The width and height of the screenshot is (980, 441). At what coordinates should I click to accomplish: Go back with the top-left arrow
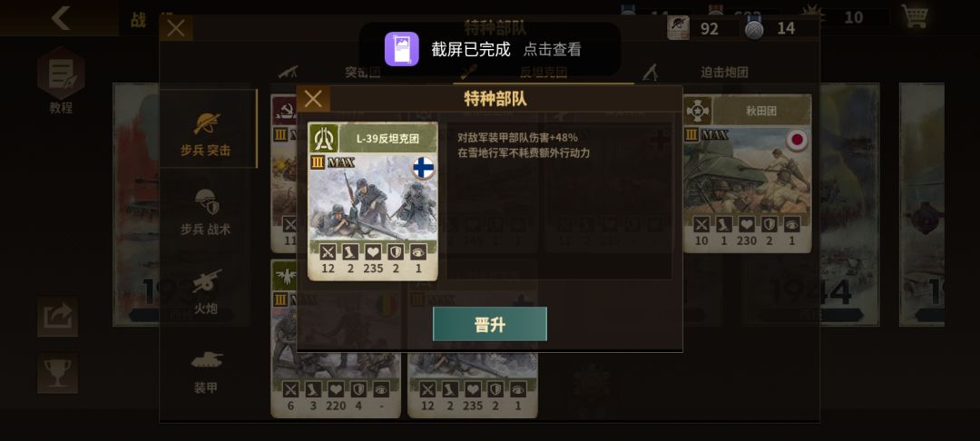pyautogui.click(x=61, y=18)
